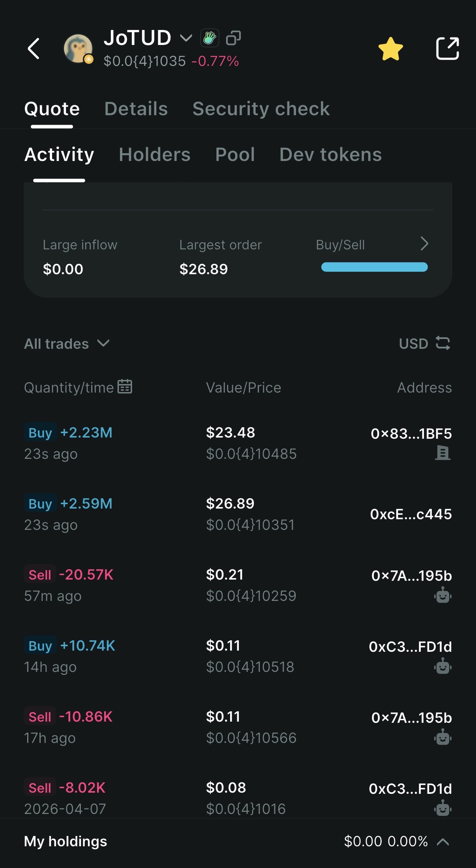The image size is (476, 868).
Task: Switch to the Details tab
Action: [x=136, y=109]
